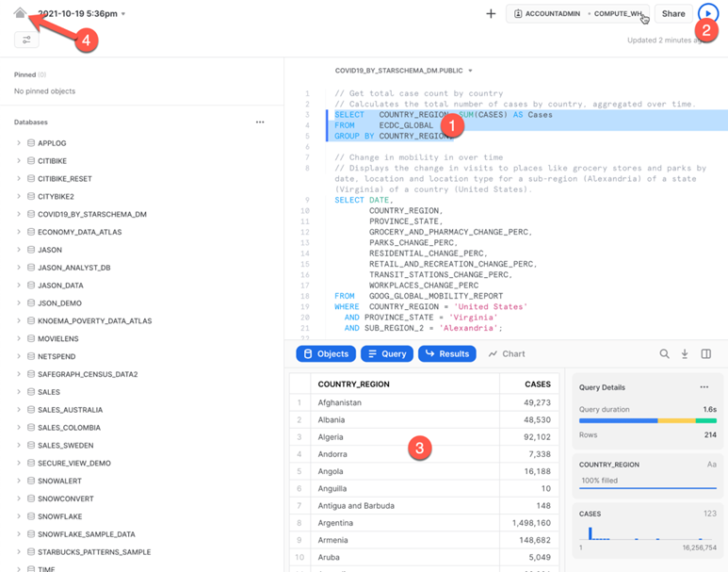The height and width of the screenshot is (572, 728).
Task: Open the Query Details more options menu
Action: (x=704, y=387)
